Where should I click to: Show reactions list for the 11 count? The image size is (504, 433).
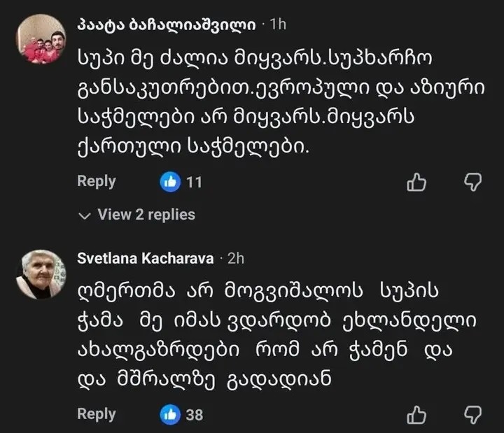[x=195, y=183]
